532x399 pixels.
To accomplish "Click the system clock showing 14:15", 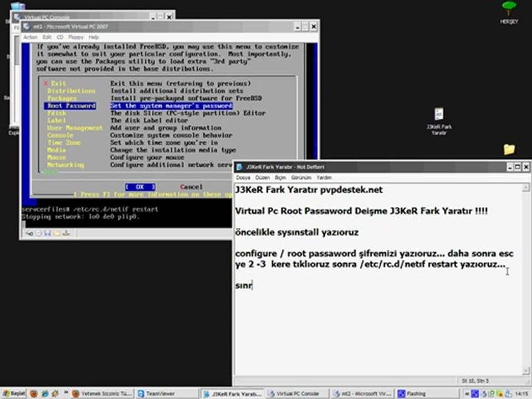I will pyautogui.click(x=521, y=394).
